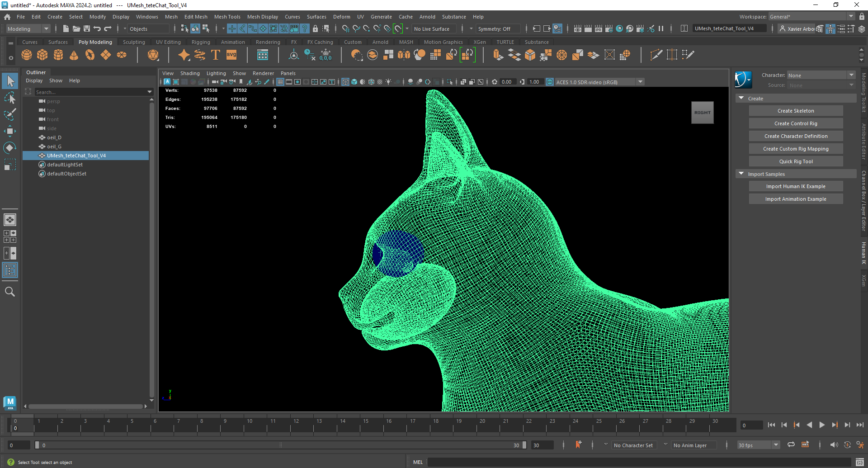The width and height of the screenshot is (868, 468).
Task: Click Quick Rig Tool button
Action: tap(796, 161)
